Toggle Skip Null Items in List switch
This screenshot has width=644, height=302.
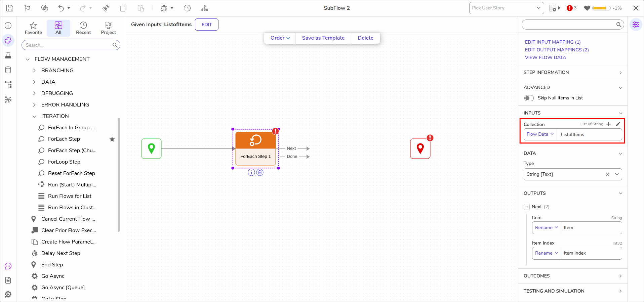(529, 98)
